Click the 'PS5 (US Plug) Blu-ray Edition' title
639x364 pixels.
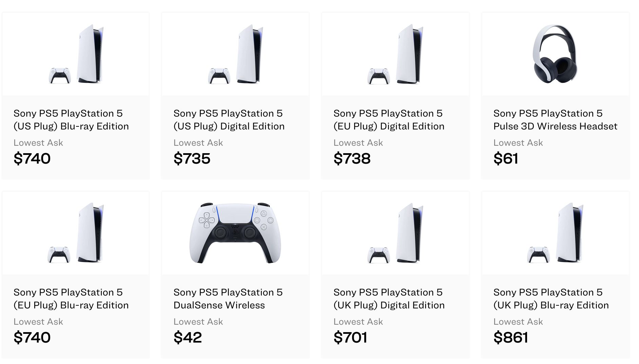click(x=71, y=120)
